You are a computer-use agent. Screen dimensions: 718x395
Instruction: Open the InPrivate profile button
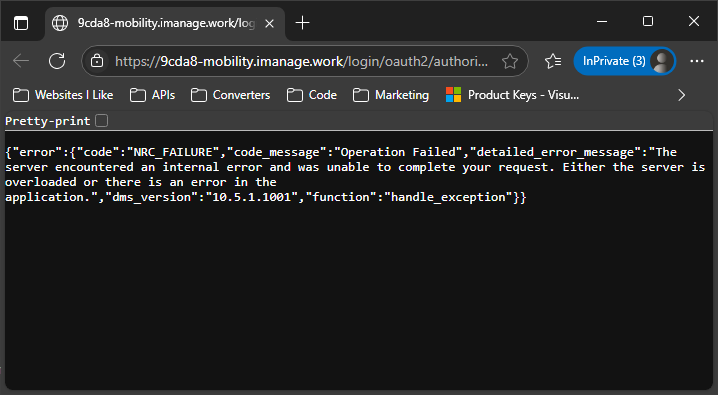coord(625,61)
